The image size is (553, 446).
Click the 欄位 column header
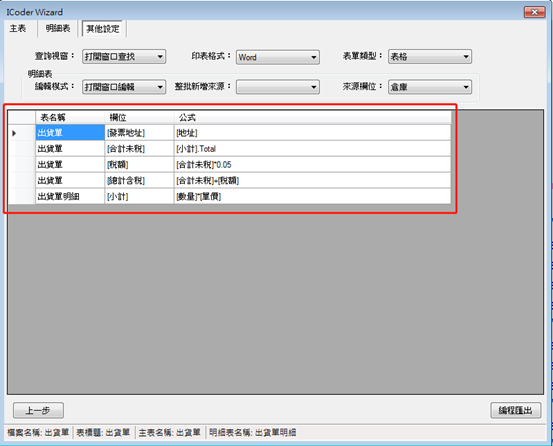pos(140,117)
